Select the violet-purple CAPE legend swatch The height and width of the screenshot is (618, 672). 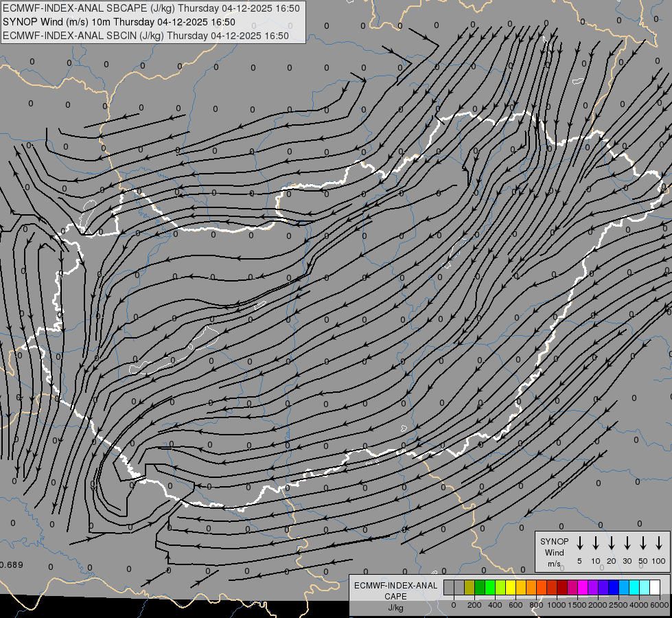(x=593, y=587)
